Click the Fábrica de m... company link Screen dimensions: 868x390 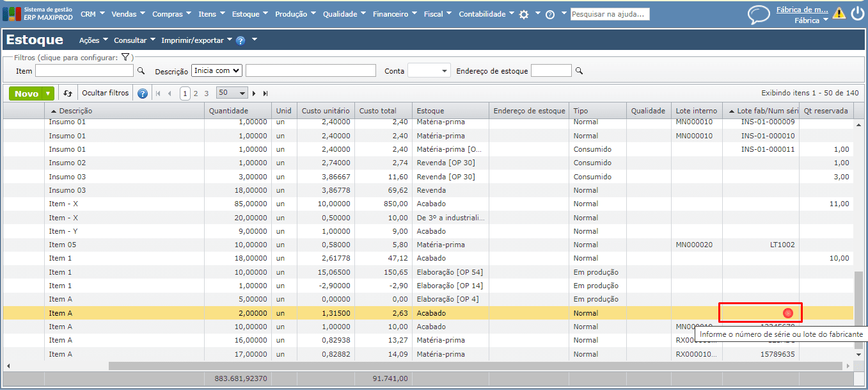[801, 10]
